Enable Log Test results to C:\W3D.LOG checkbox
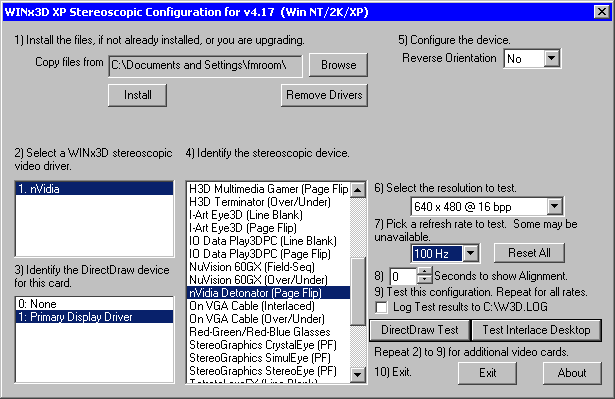The image size is (615, 399). point(381,307)
